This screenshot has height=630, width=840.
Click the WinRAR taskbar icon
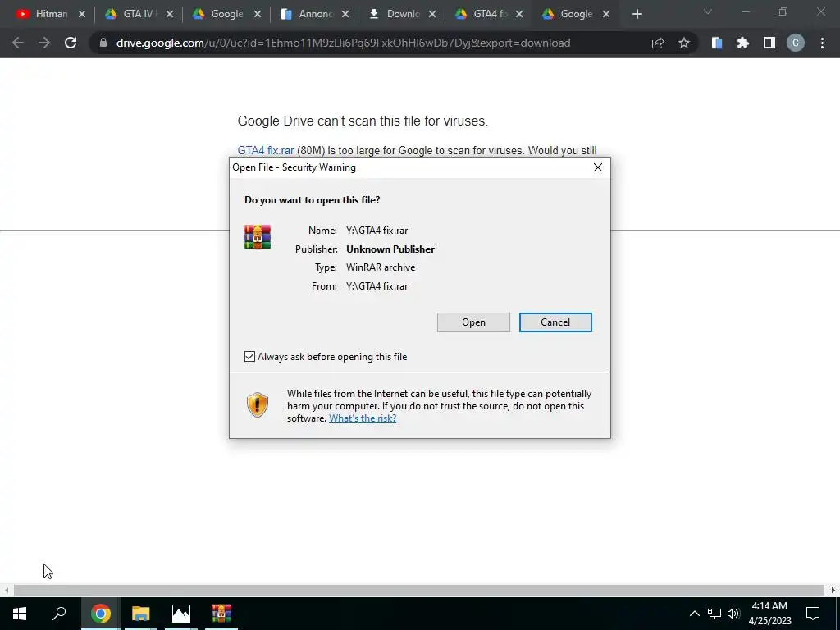click(221, 614)
